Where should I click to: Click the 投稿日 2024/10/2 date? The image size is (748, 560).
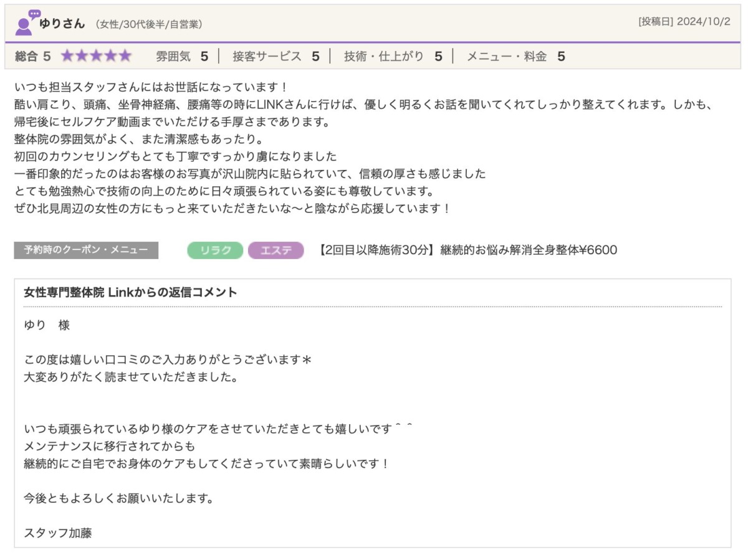684,21
